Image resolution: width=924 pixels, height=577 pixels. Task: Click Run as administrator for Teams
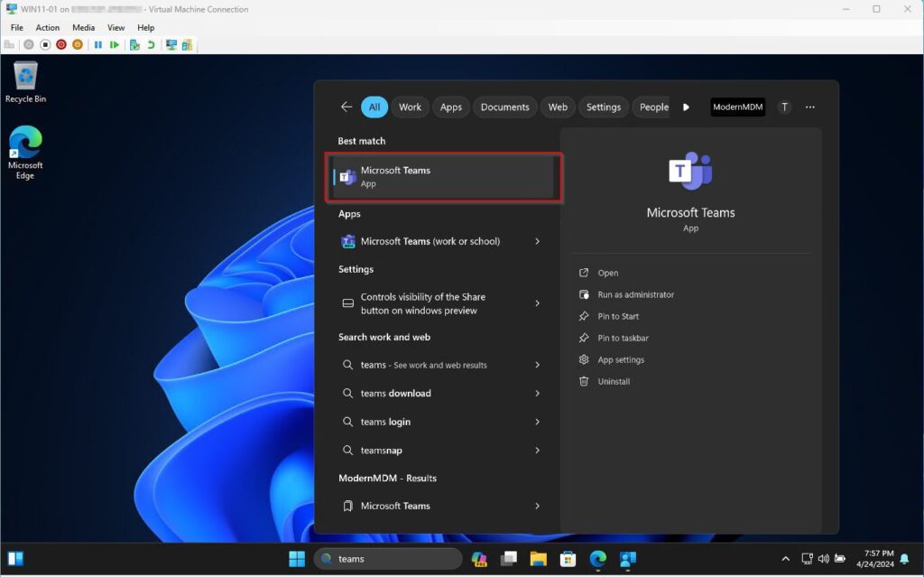[x=635, y=294]
